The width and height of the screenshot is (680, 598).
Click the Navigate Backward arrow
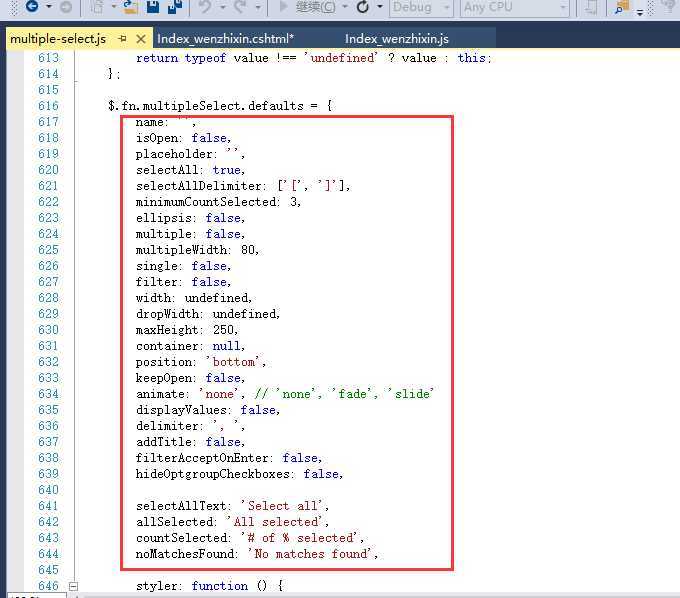[32, 6]
